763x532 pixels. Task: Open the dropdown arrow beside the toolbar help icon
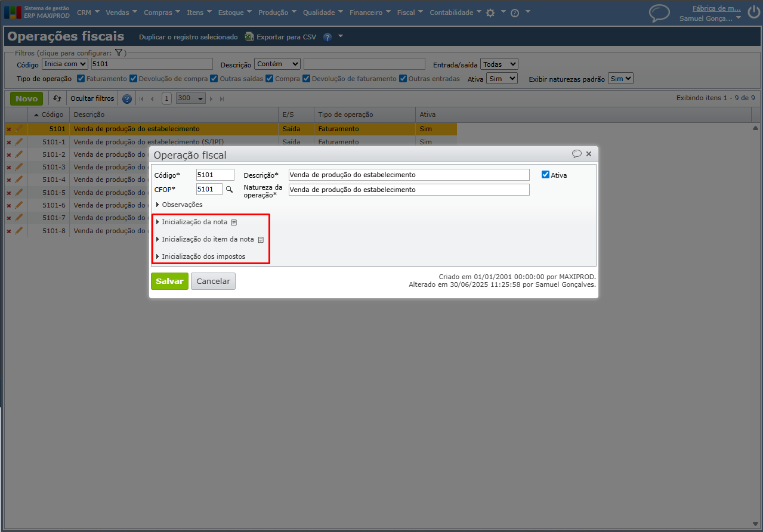(x=341, y=37)
